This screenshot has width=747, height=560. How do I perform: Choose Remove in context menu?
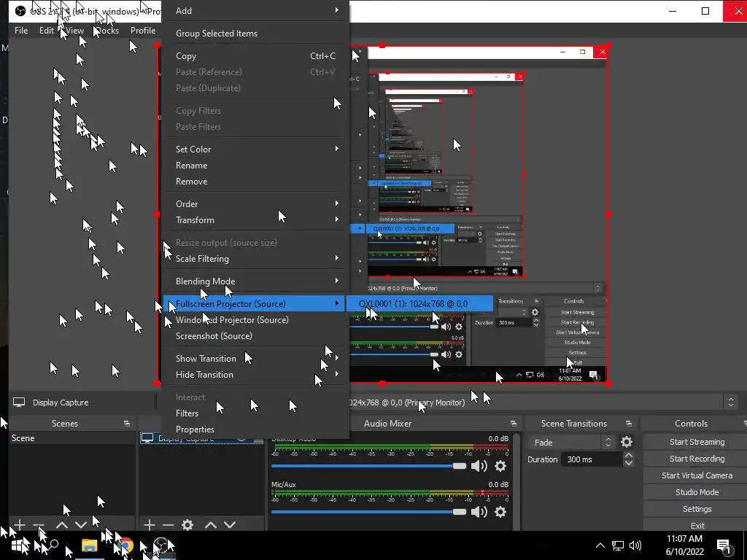256,182
